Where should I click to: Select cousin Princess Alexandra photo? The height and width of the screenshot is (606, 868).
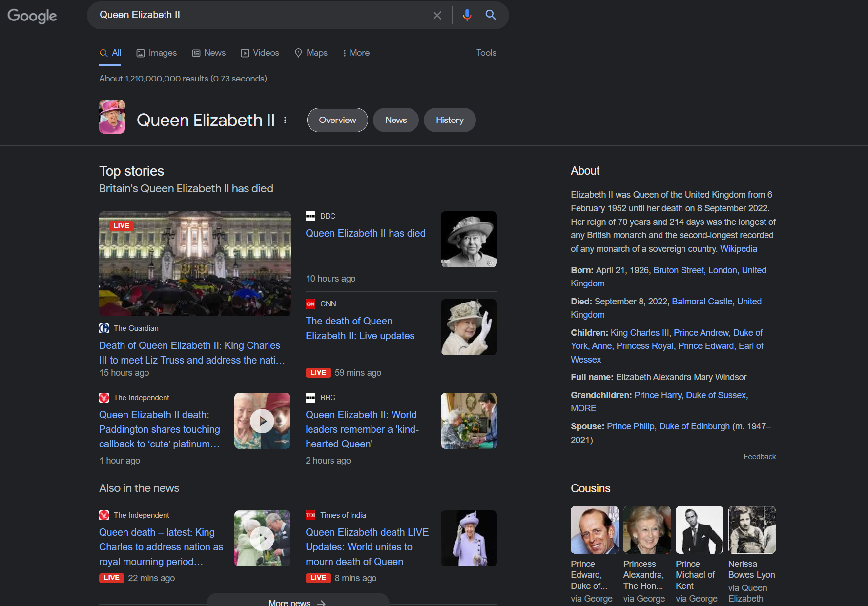[x=647, y=530]
